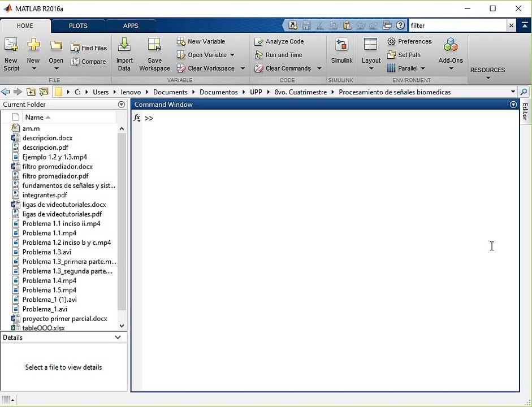Viewport: 532px width, 407px height.
Task: Expand the Clear Commands dropdown arrow
Action: (319, 68)
